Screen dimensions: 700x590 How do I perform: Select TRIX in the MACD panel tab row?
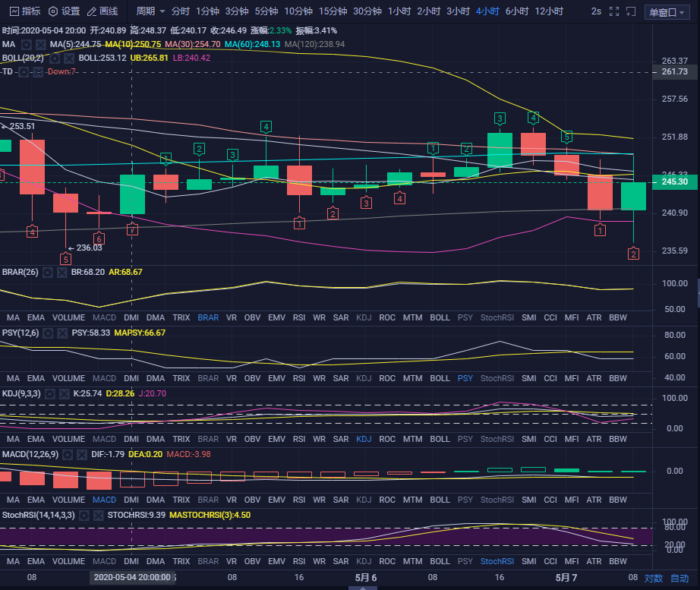click(181, 500)
